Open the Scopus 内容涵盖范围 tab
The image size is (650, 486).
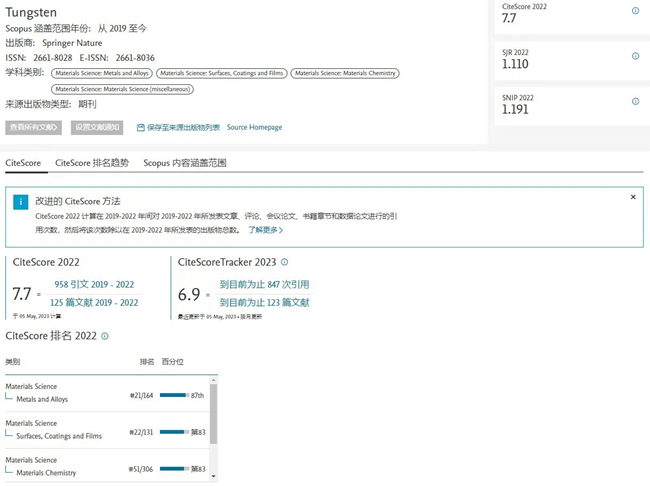(x=185, y=162)
